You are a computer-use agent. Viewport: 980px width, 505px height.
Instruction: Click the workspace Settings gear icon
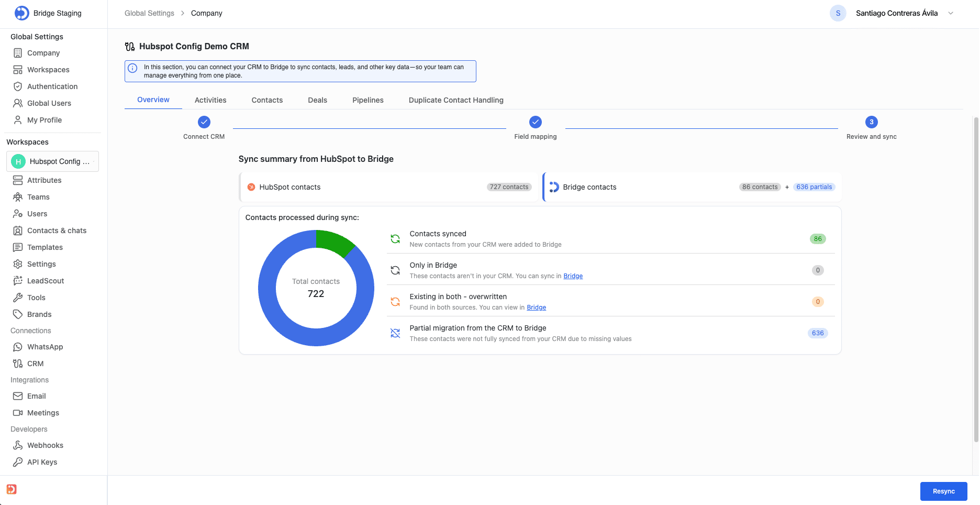tap(18, 264)
